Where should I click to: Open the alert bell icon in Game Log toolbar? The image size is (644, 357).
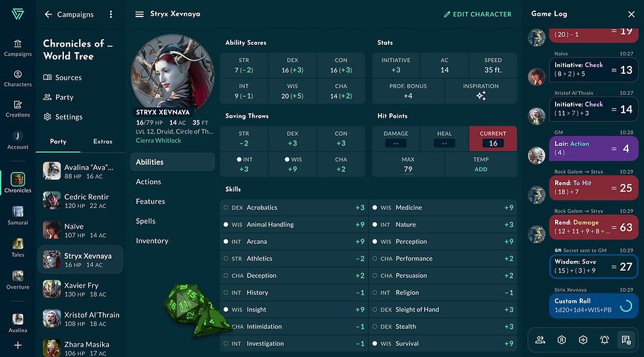(x=604, y=340)
